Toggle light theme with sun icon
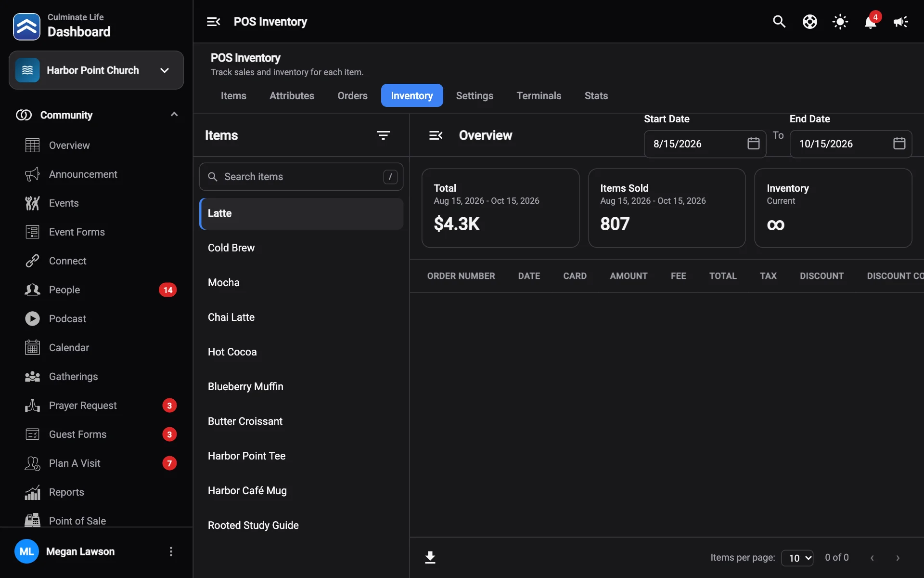The width and height of the screenshot is (924, 578). 840,22
